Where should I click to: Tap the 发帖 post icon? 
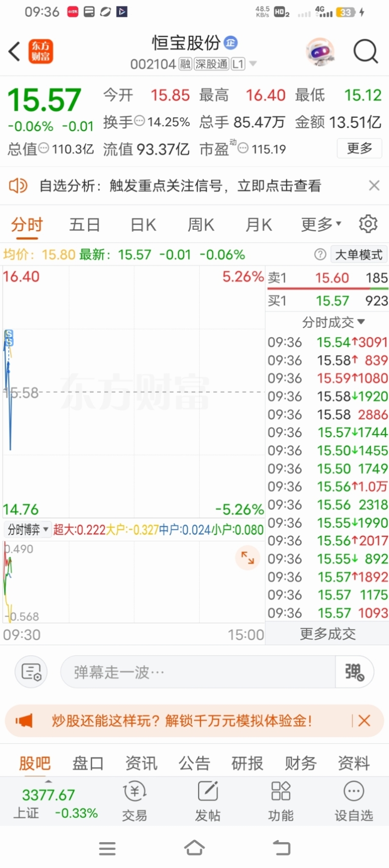(x=208, y=802)
